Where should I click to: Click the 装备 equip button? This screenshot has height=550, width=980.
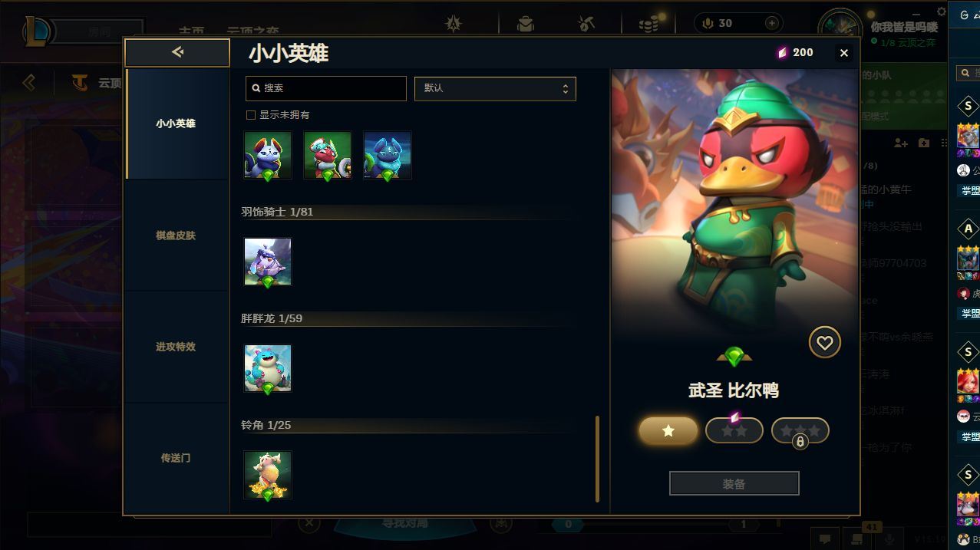coord(734,484)
